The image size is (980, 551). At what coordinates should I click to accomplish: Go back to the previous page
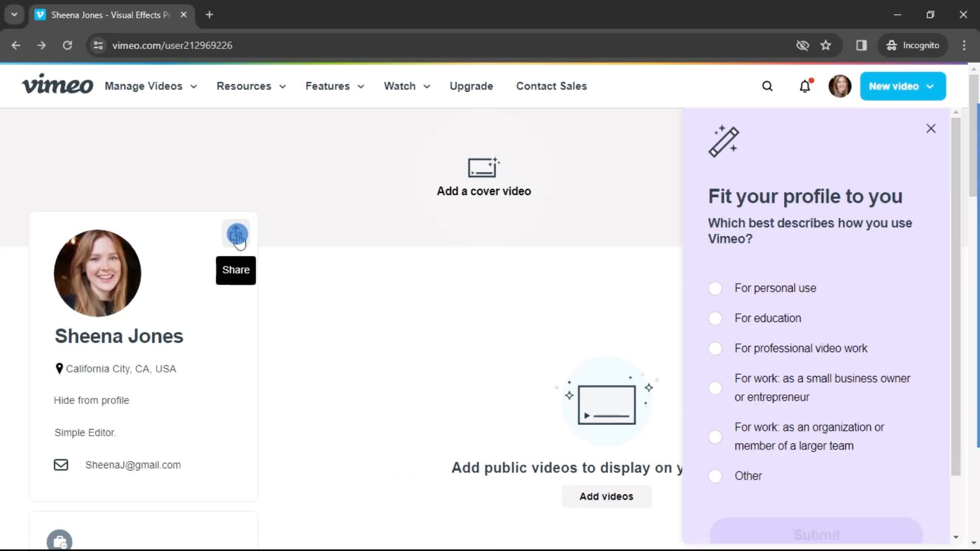16,45
